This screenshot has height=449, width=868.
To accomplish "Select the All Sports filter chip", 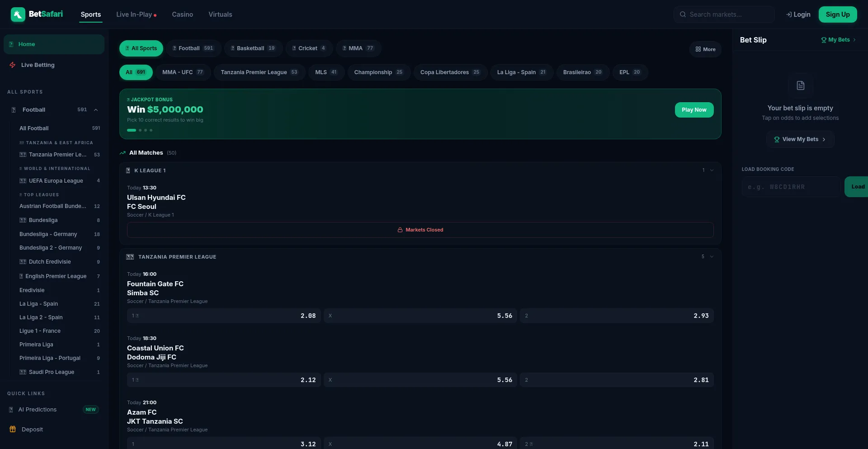I will [141, 48].
